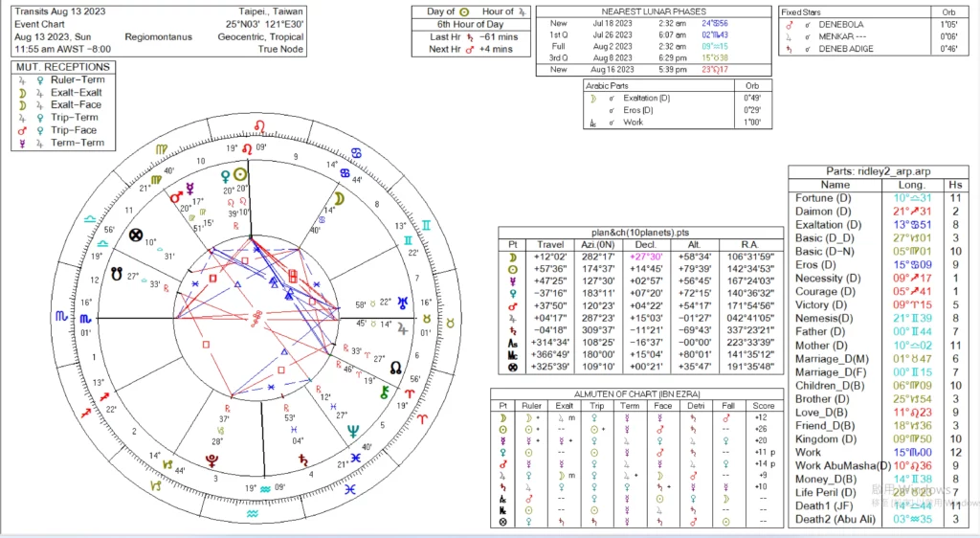Click the red Leo sign at the wheel top

tap(248, 148)
